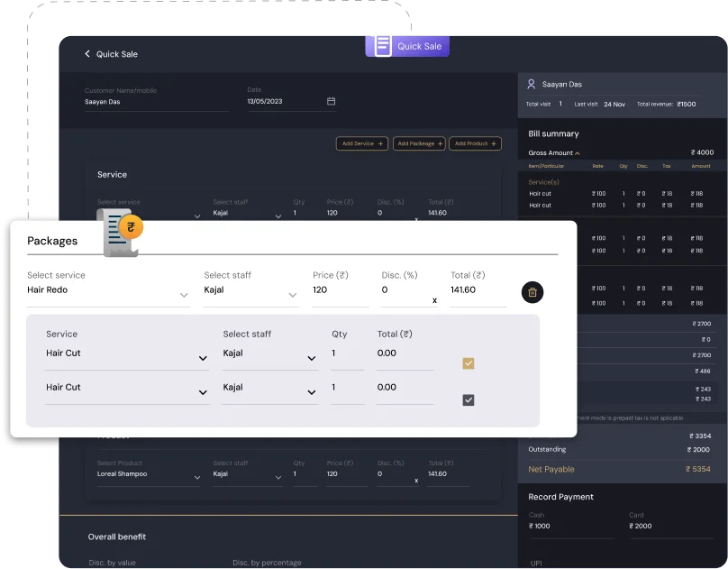This screenshot has width=728, height=569.
Task: Click the Cash payment amount field
Action: [x=569, y=526]
